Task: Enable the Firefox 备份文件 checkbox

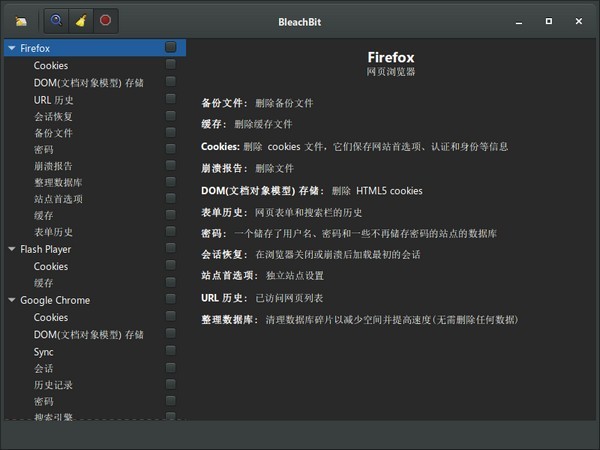Action: [x=171, y=132]
